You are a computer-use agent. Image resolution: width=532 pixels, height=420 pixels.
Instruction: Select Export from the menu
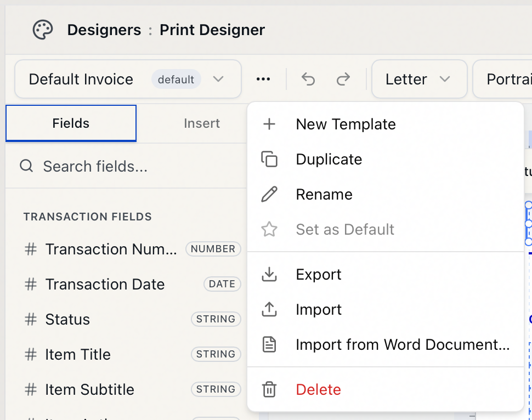[x=386, y=274]
